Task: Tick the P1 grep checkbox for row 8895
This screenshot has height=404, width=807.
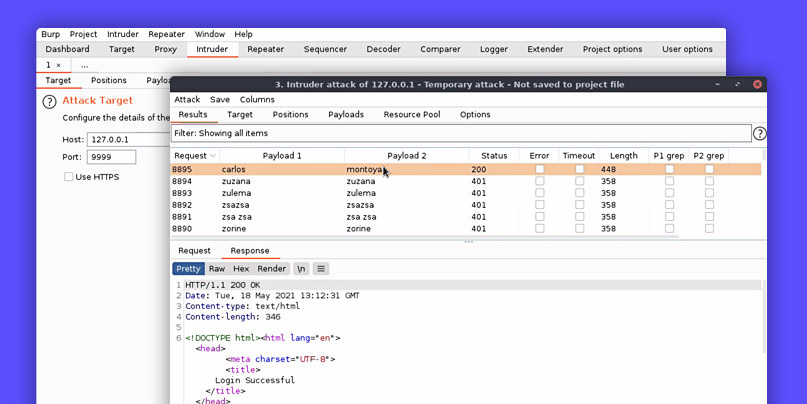Action: click(x=669, y=169)
